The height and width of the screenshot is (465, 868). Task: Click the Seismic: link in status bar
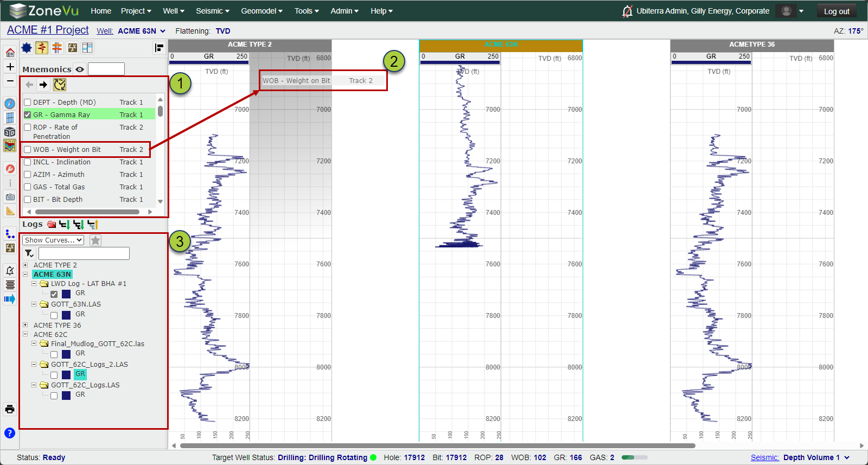765,457
